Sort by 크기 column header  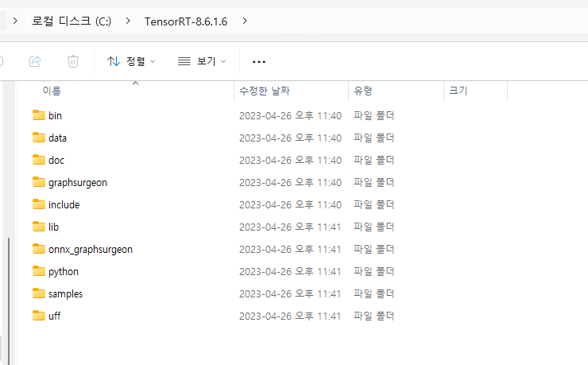tap(458, 91)
